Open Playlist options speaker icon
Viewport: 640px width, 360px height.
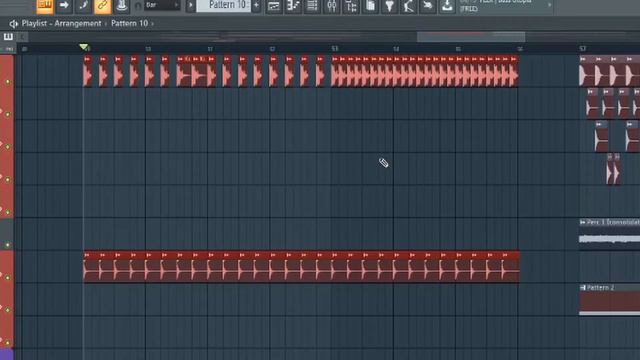point(13,24)
